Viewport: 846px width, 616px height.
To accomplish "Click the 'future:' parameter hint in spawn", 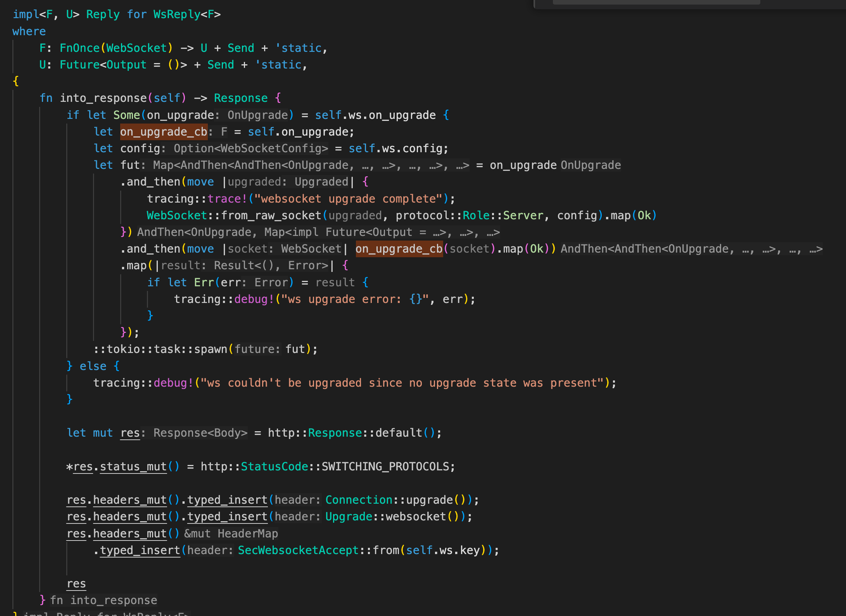I will 257,349.
